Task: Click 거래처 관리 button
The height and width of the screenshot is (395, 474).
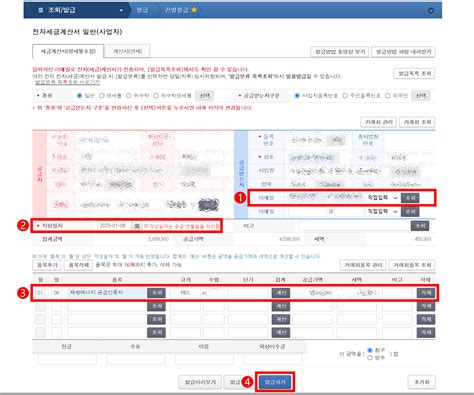Action: pos(378,122)
